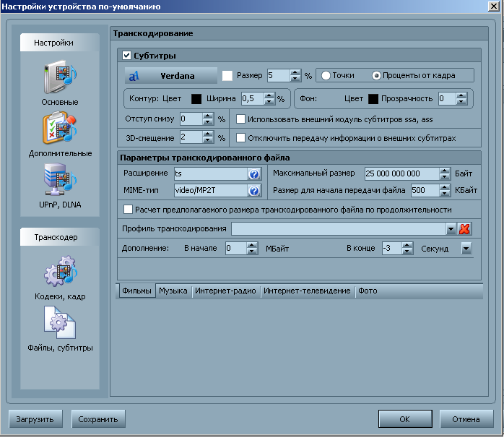Image resolution: width=504 pixels, height=438 pixels.
Task: Clear transcoding profile with red X icon
Action: 464,228
